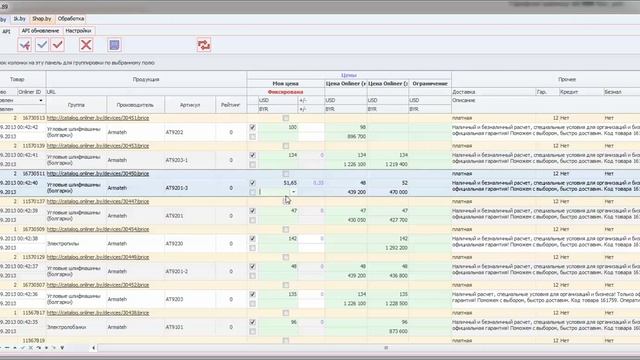
Task: Grab the horizontal scrollbar thumb
Action: tap(386, 348)
